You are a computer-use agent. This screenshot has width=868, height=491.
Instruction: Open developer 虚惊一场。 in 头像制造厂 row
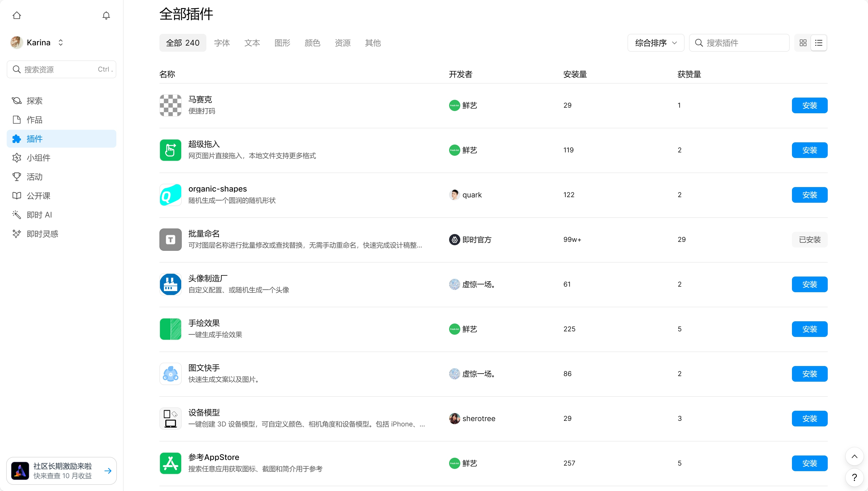click(x=472, y=284)
